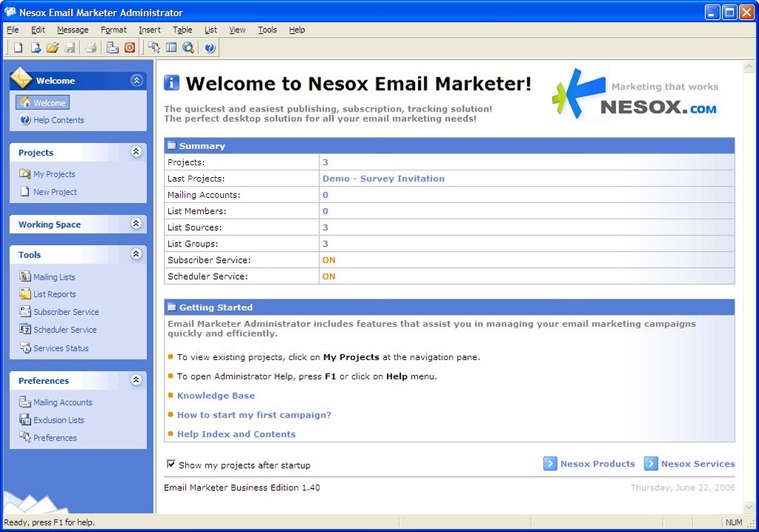Click the list view toolbar icon
This screenshot has height=532, width=759.
coord(171,47)
